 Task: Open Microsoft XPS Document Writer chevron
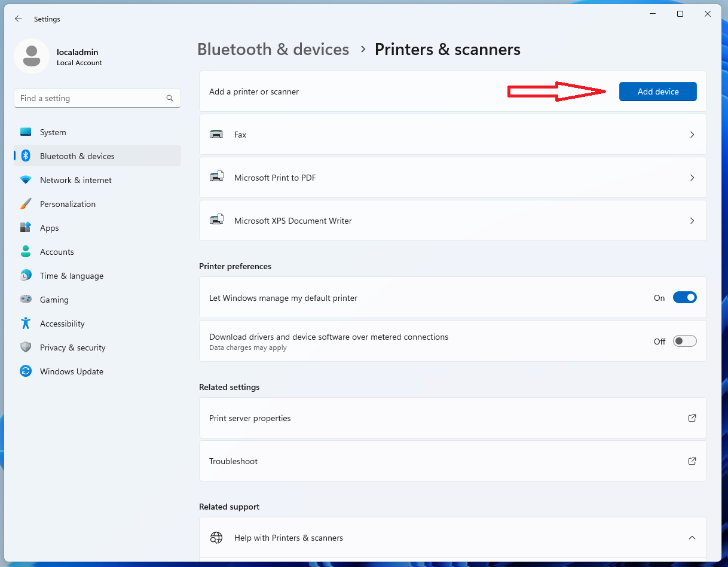click(692, 221)
